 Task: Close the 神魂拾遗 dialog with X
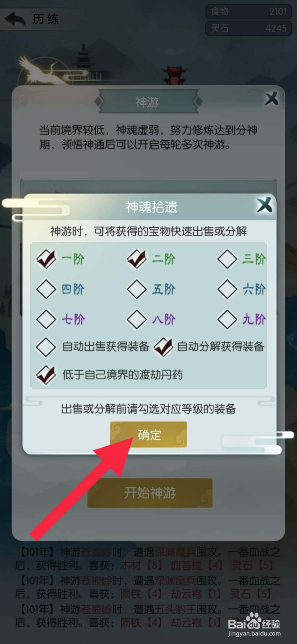[265, 205]
